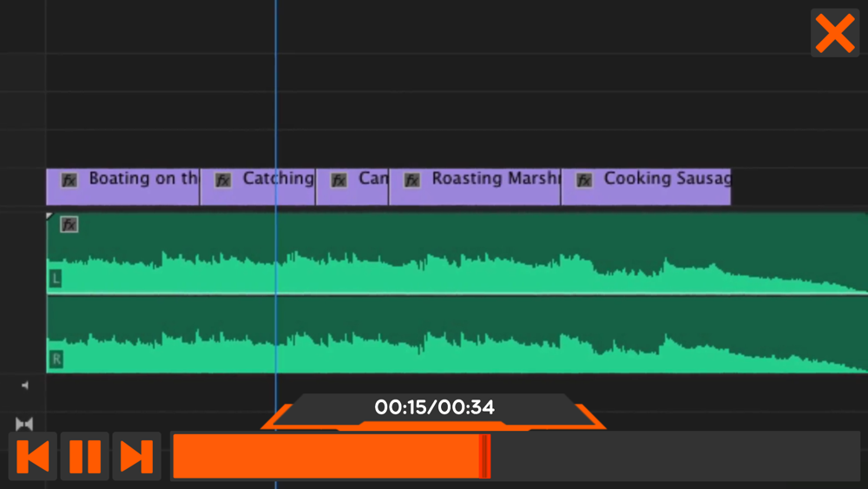This screenshot has height=489, width=868.
Task: Click the fx badge on Catching clip
Action: coord(222,181)
